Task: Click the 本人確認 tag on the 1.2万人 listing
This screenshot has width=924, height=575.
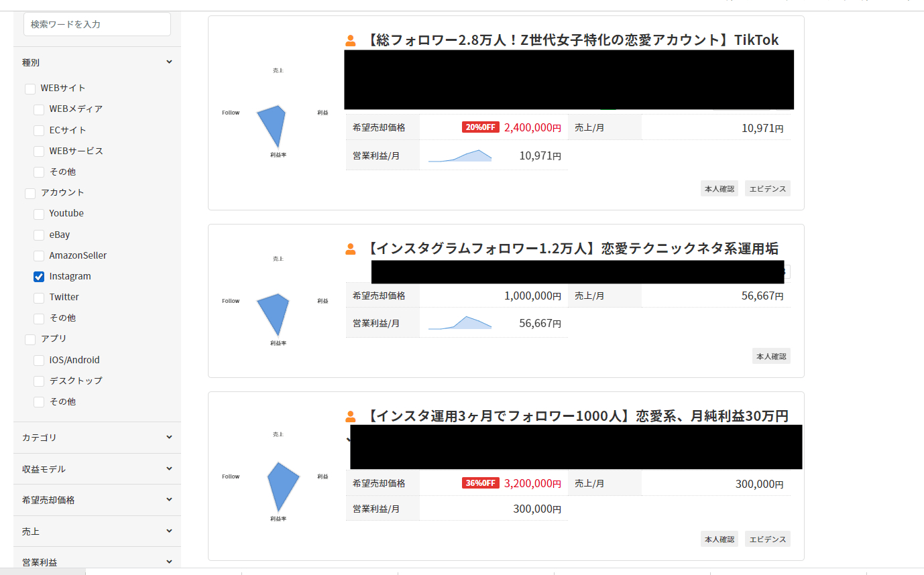Action: coord(771,357)
